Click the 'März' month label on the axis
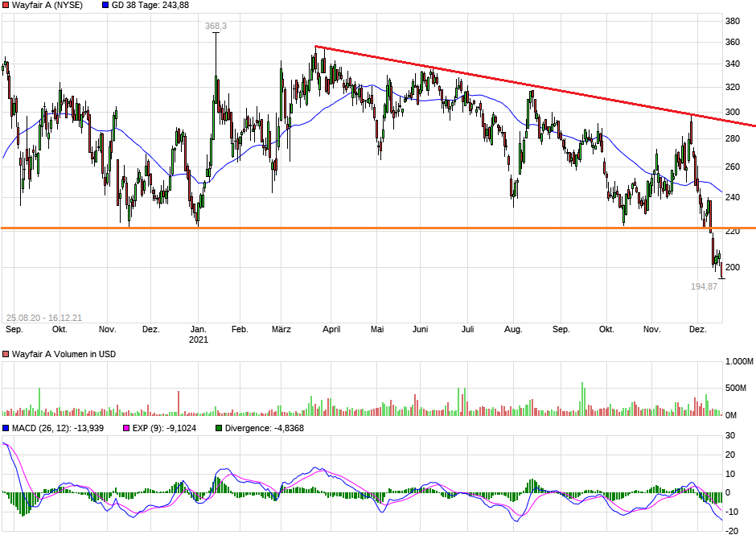The height and width of the screenshot is (539, 756). (x=281, y=330)
